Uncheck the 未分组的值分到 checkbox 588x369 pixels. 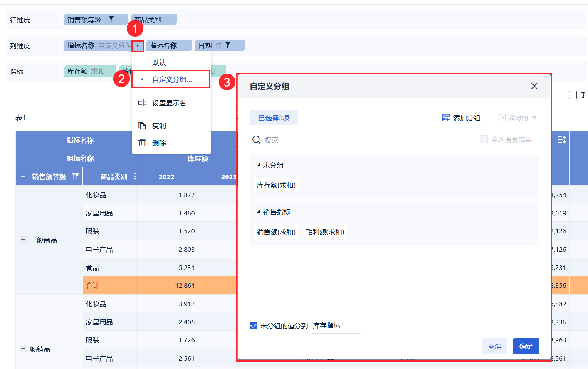pyautogui.click(x=253, y=325)
